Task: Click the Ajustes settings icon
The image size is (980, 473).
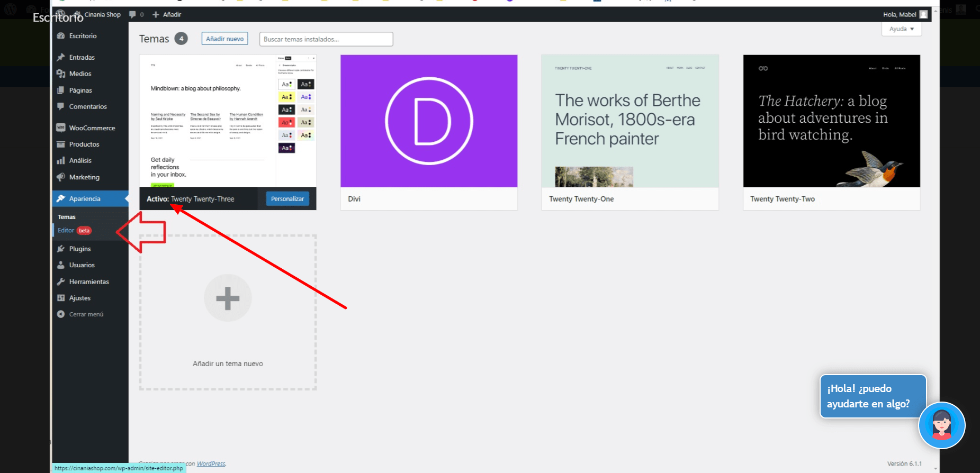Action: click(61, 298)
